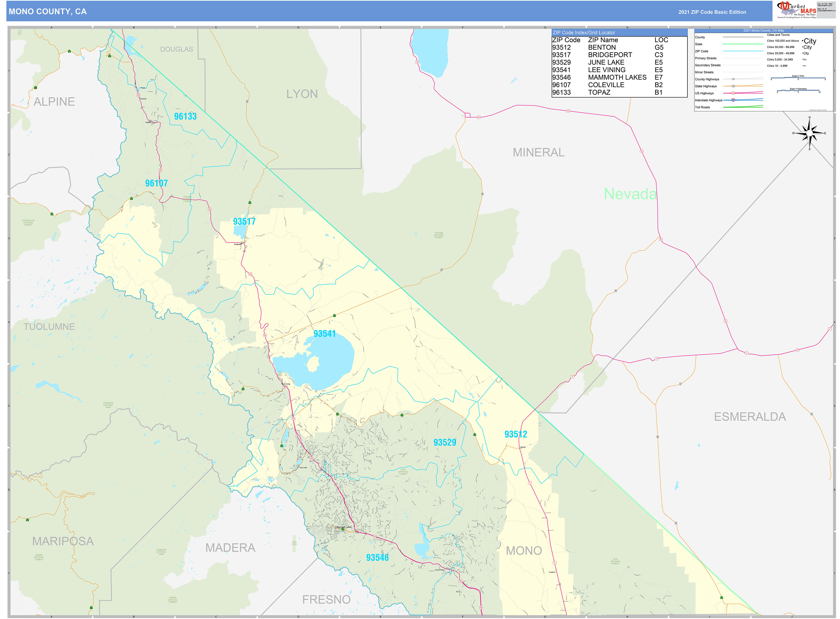Click the Scale in Kilometers bar
Image resolution: width=840 pixels, height=619 pixels.
pyautogui.click(x=798, y=91)
